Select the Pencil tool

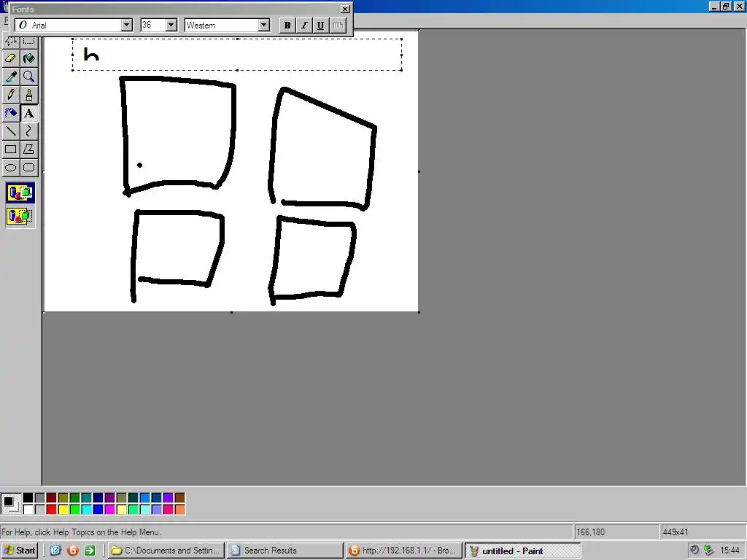coord(10,95)
